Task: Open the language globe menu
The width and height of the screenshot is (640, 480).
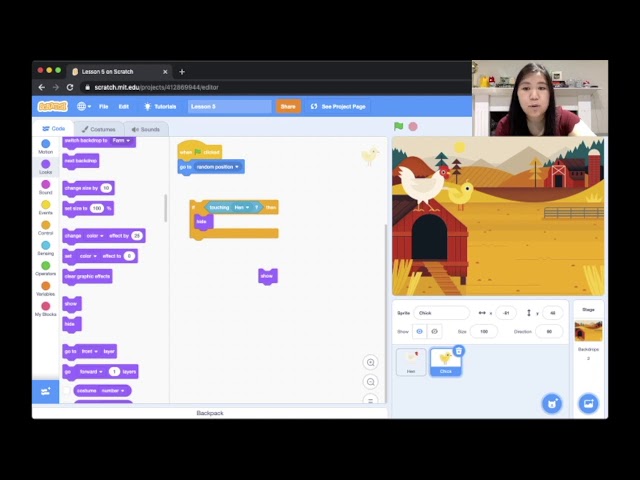Action: coord(84,107)
